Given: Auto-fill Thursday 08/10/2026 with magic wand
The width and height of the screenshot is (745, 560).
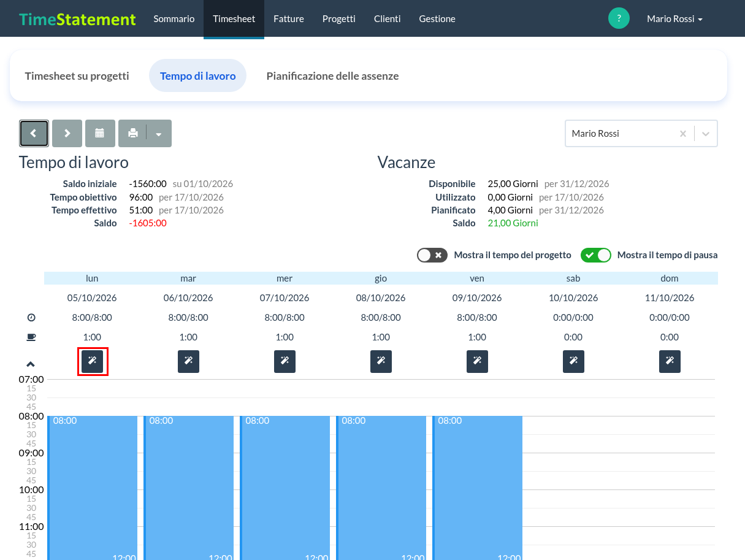Looking at the screenshot, I should 381,361.
